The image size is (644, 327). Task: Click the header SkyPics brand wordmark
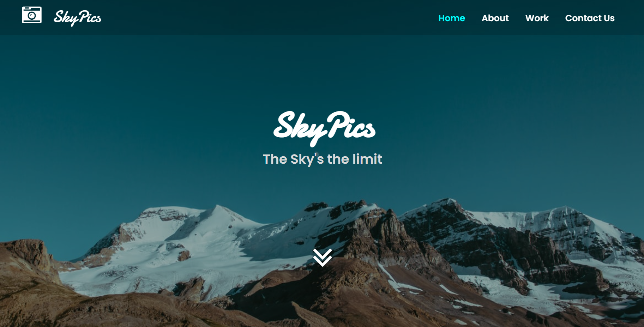click(x=77, y=18)
